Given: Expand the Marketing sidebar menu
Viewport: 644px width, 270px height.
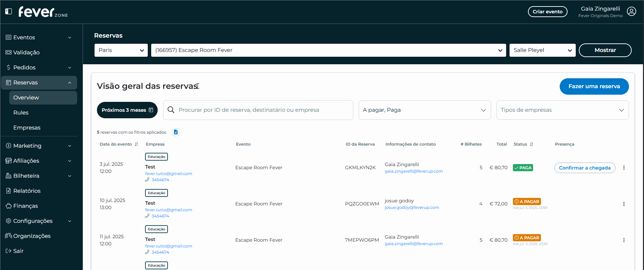Looking at the screenshot, I should (70, 146).
